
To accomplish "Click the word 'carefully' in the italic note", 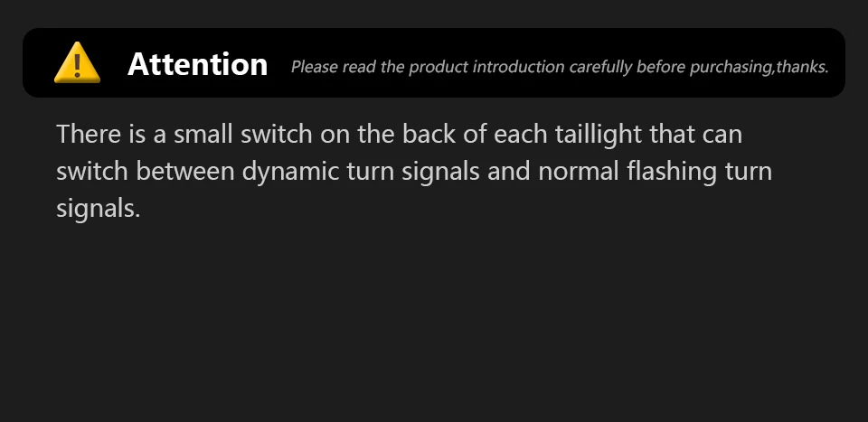I will pos(600,67).
